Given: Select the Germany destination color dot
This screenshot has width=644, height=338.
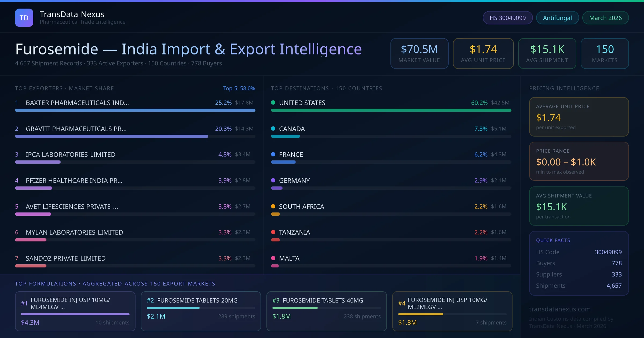Looking at the screenshot, I should tap(273, 181).
